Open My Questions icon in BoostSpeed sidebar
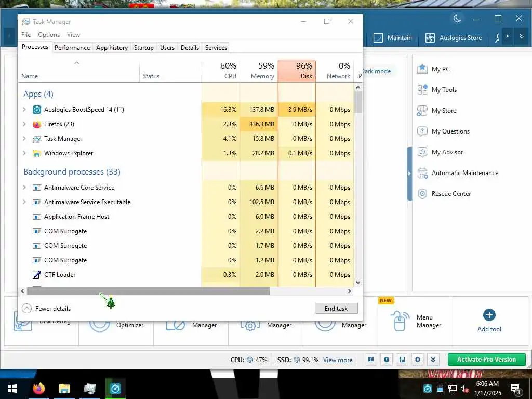This screenshot has width=532, height=399. 422,131
